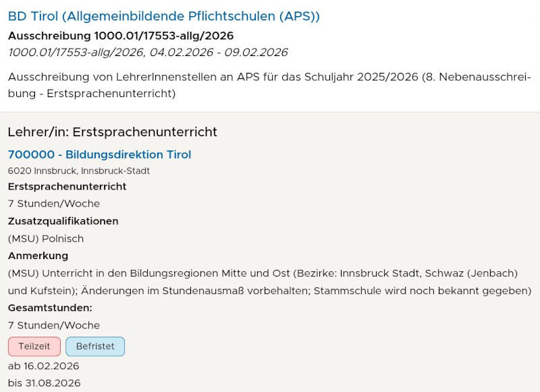This screenshot has height=392, width=540.
Task: Click the Gesamtstunden label
Action: [x=50, y=308]
